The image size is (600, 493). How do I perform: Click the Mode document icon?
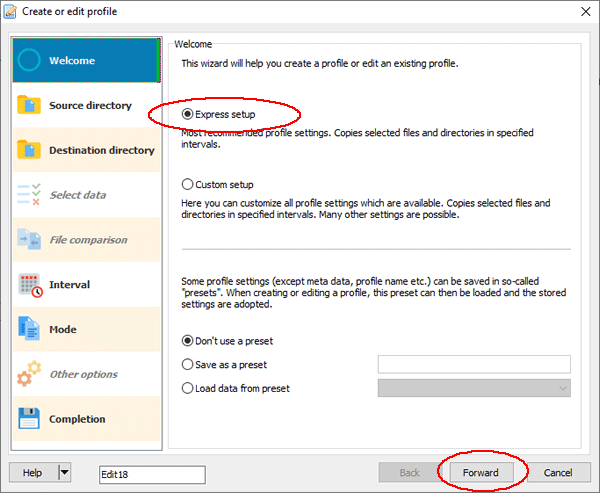[x=31, y=330]
